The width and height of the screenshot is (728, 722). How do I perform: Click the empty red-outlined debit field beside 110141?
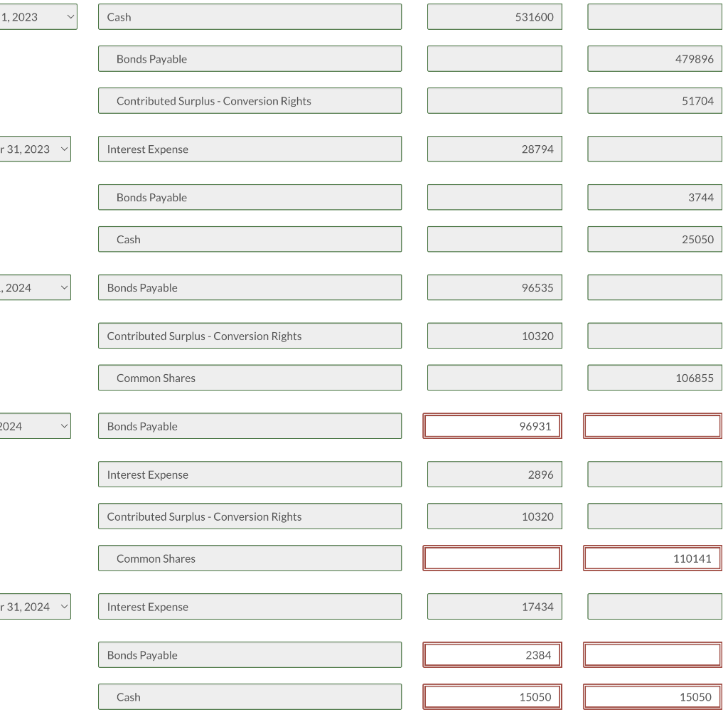click(492, 558)
